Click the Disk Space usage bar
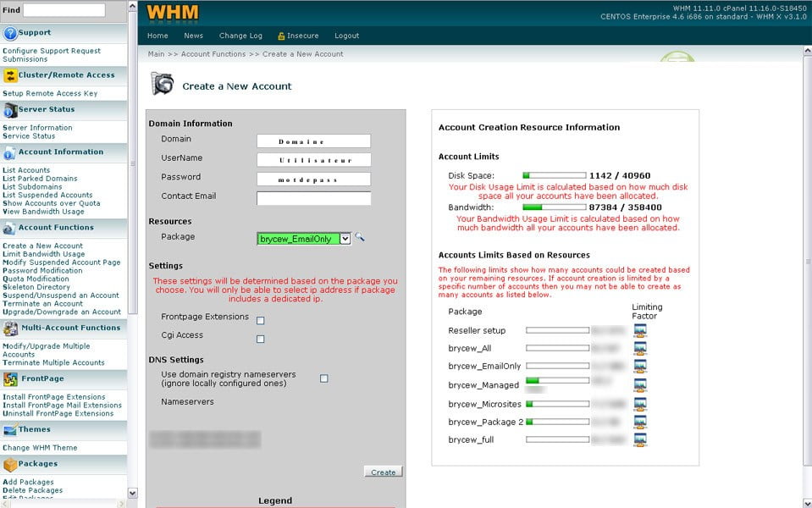This screenshot has height=508, width=812. (554, 175)
